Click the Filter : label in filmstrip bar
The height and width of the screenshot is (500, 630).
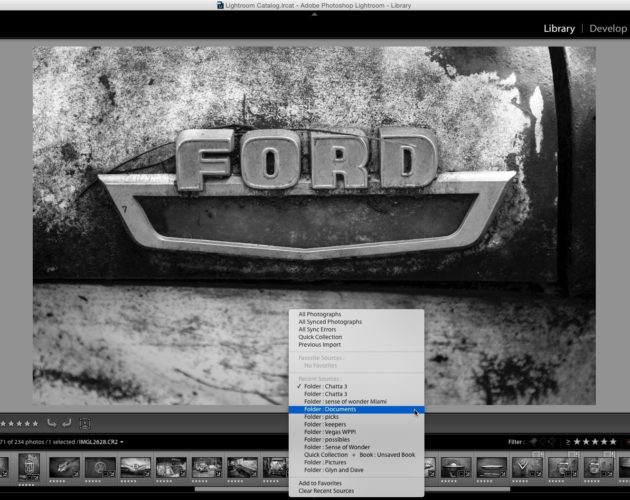[516, 442]
